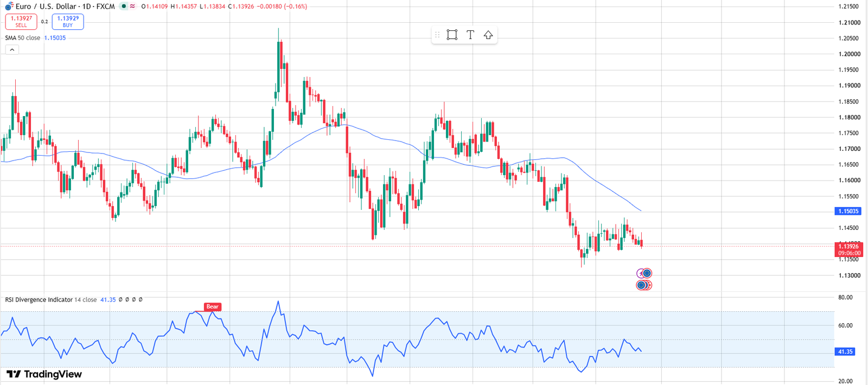Click the 1.20000 price scale label
This screenshot has width=868, height=385.
coord(849,54)
